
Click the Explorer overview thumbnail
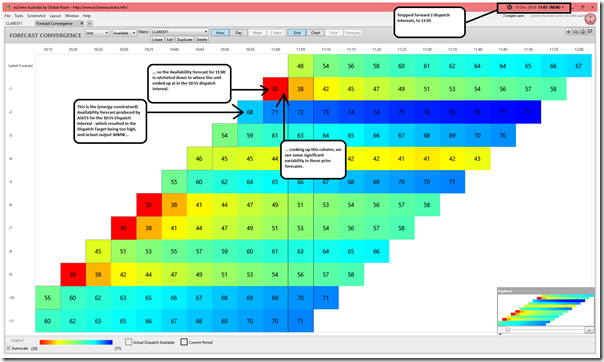point(546,310)
